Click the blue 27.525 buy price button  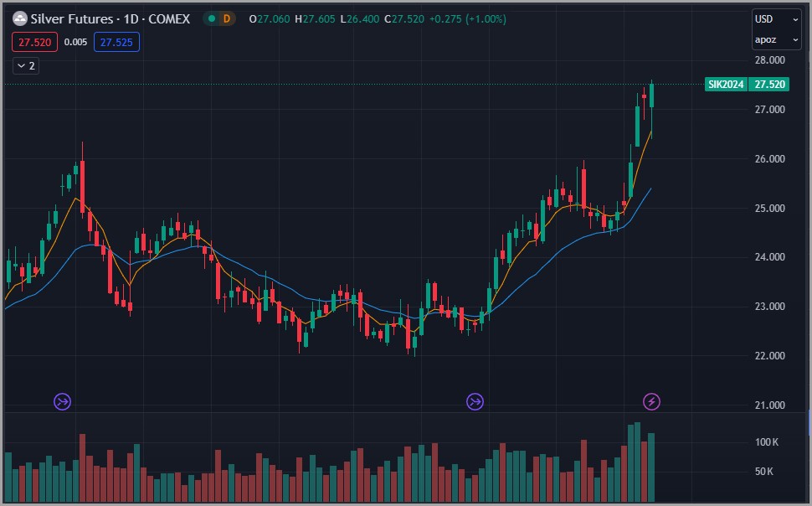coord(116,43)
